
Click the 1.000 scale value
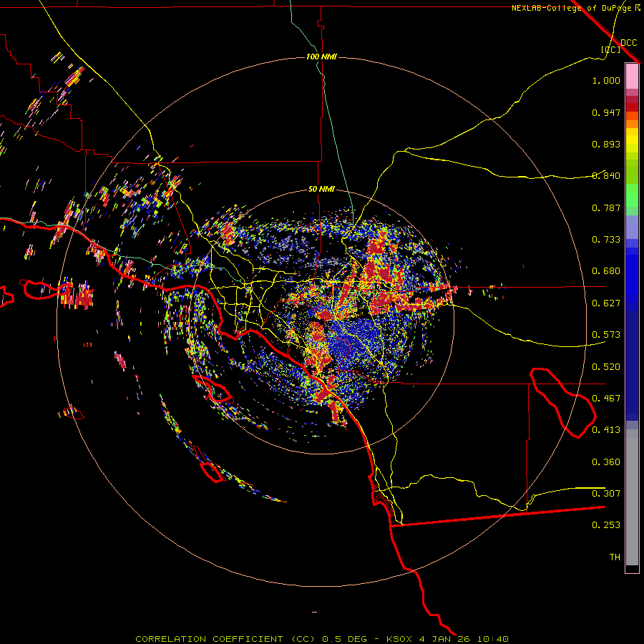coord(606,80)
